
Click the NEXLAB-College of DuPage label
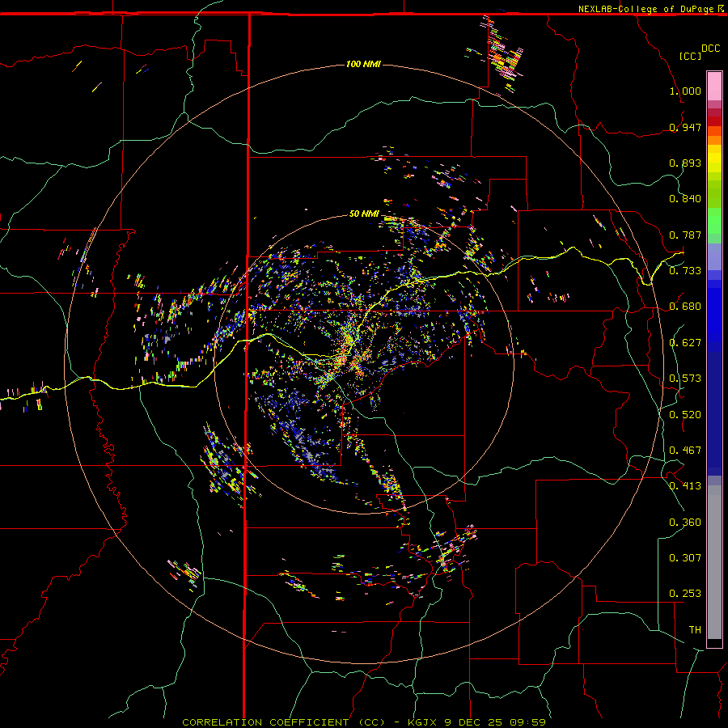coord(645,9)
